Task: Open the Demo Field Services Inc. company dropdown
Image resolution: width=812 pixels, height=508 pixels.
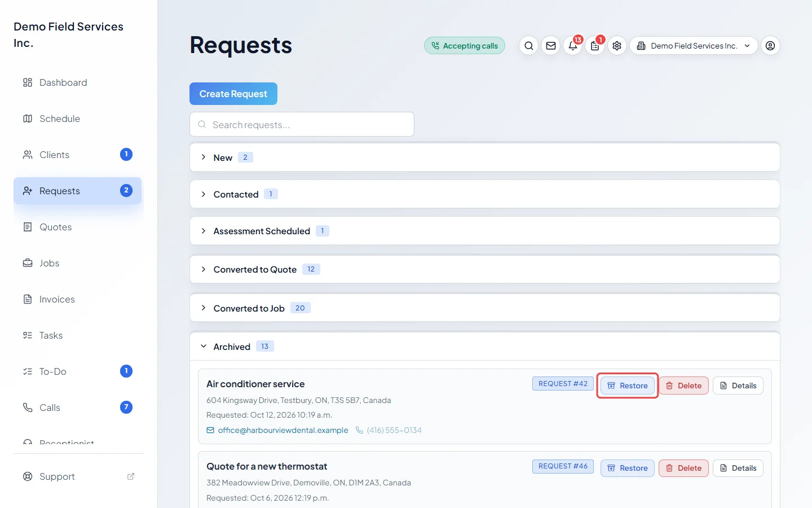Action: 694,46
